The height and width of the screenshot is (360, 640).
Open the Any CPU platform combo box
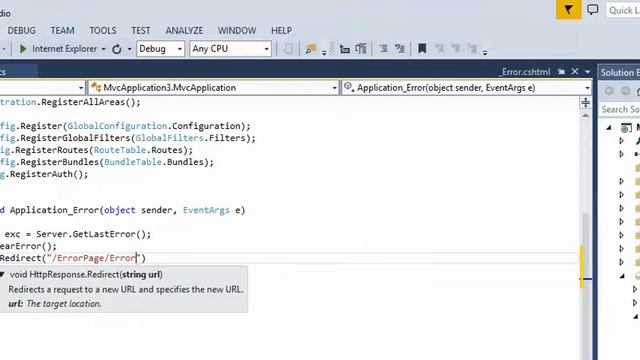tap(231, 49)
